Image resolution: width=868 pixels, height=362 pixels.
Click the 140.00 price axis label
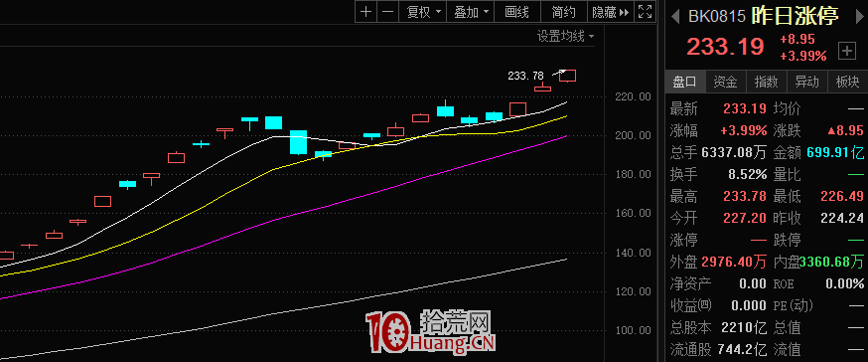[x=634, y=253]
